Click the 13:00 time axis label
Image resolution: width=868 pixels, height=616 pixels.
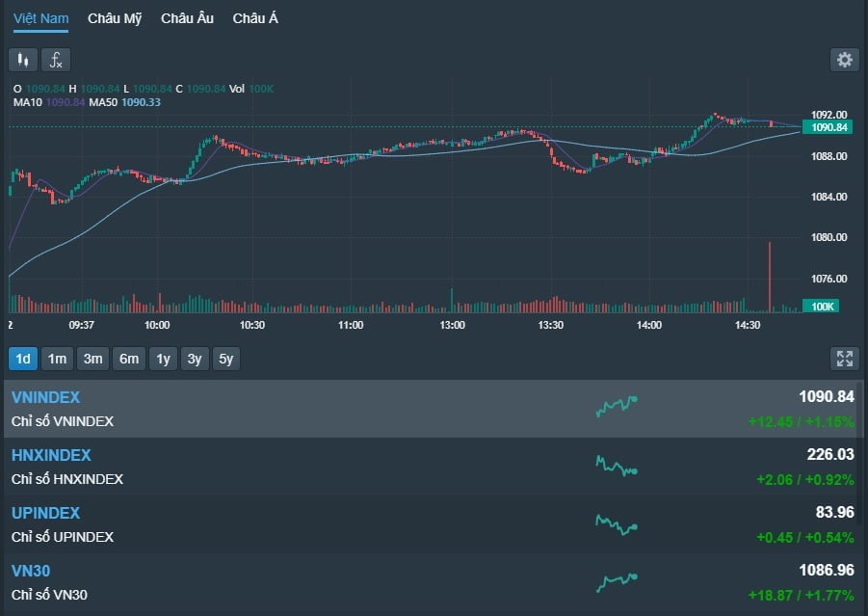(452, 325)
